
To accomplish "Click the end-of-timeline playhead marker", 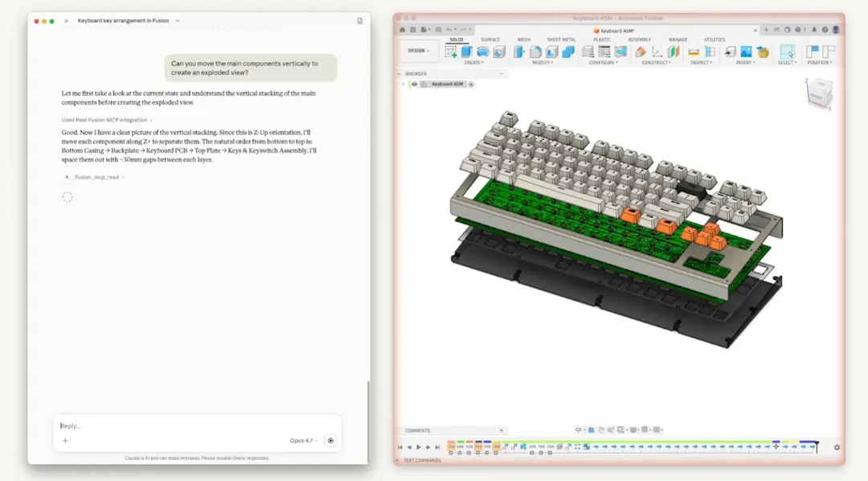I will (816, 446).
